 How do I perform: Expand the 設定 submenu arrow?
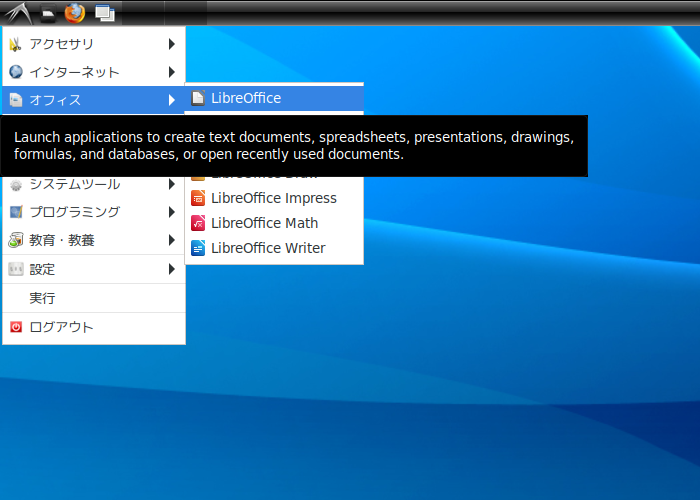[172, 269]
